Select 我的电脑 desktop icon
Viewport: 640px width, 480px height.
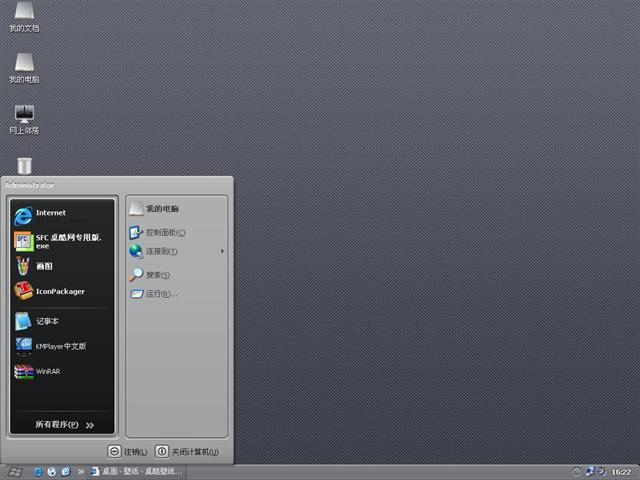click(24, 68)
